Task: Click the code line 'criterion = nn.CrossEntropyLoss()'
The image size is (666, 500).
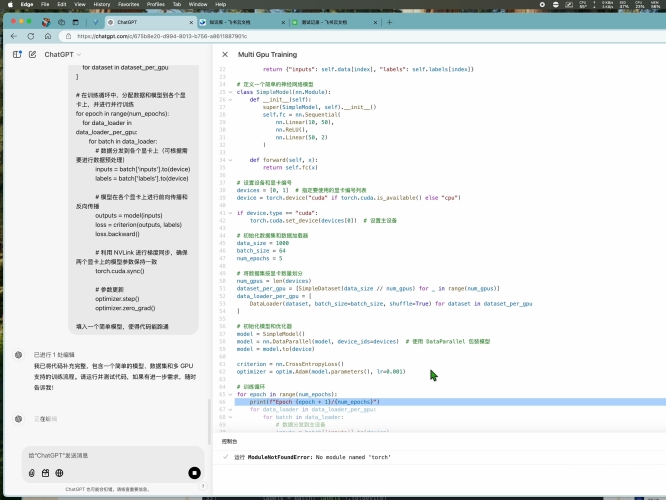Action: point(290,364)
